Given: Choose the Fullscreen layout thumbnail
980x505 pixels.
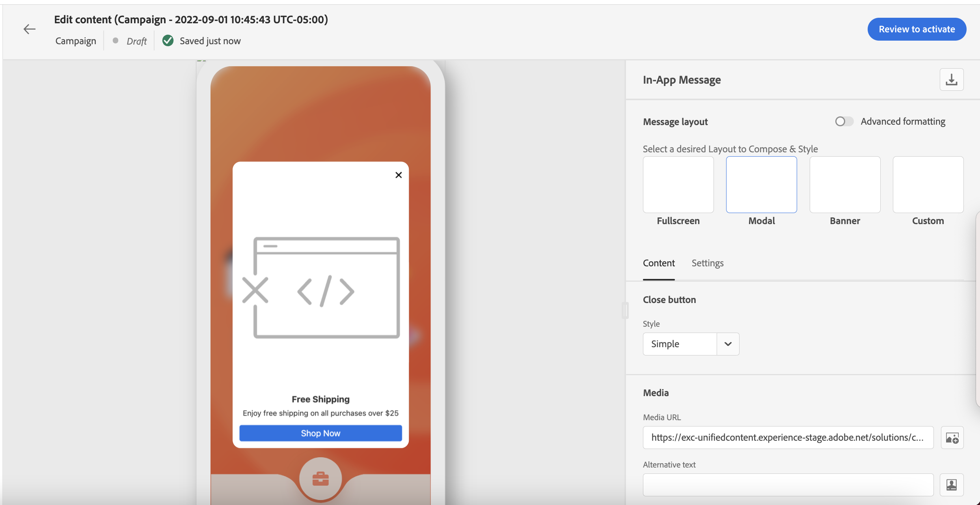Looking at the screenshot, I should [x=678, y=185].
